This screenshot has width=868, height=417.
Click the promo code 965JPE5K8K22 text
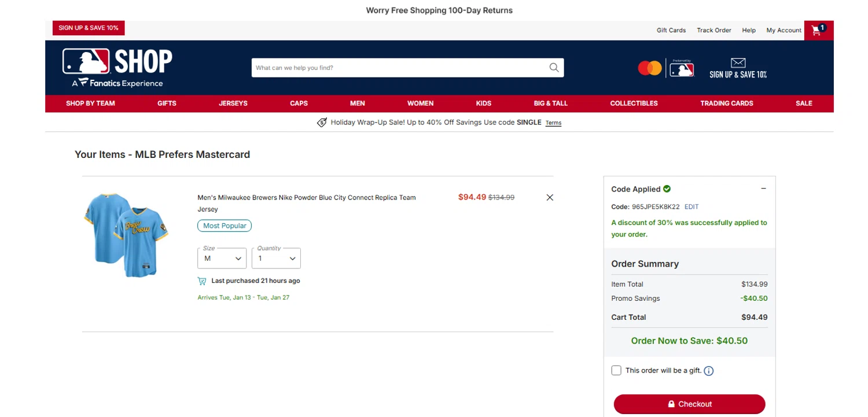[656, 206]
